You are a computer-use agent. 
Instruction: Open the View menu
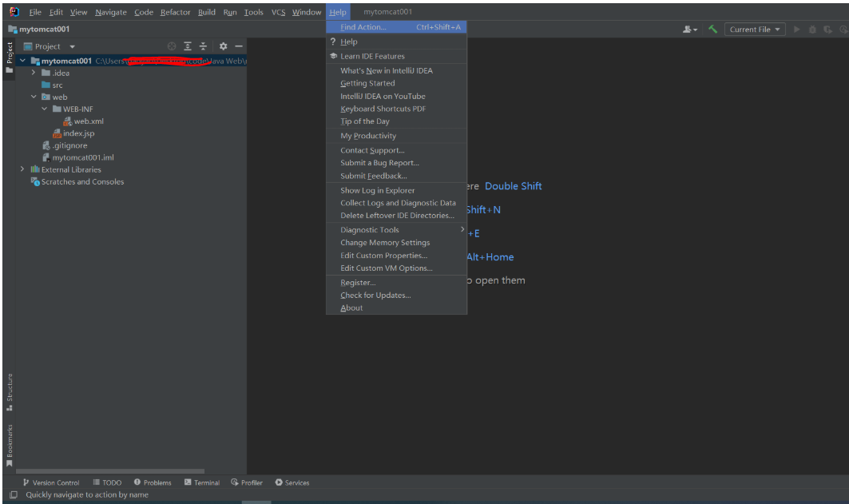78,12
